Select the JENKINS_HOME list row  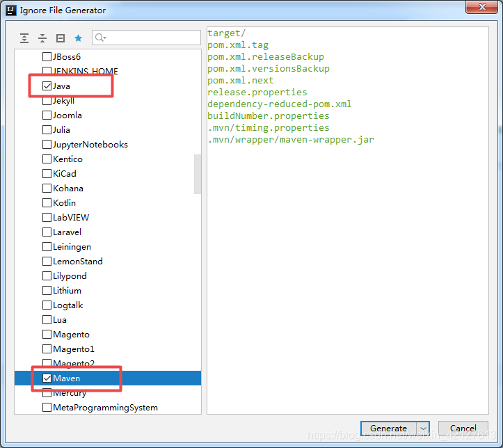[108, 71]
